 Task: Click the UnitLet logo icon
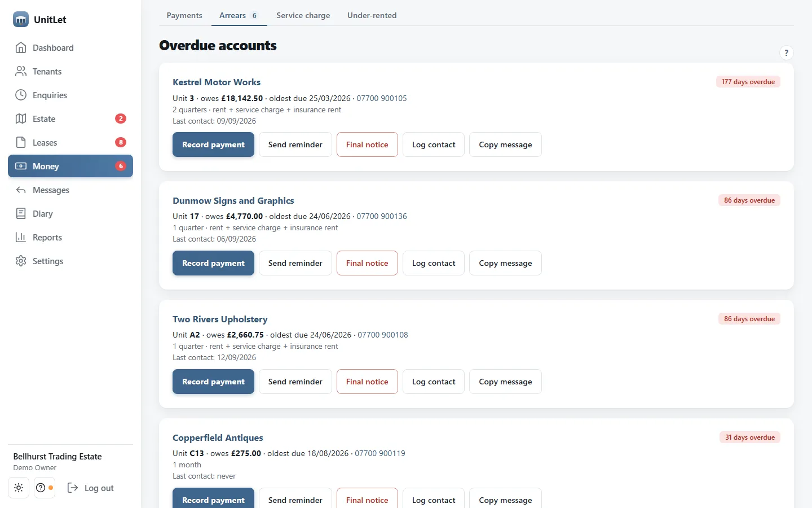point(21,19)
